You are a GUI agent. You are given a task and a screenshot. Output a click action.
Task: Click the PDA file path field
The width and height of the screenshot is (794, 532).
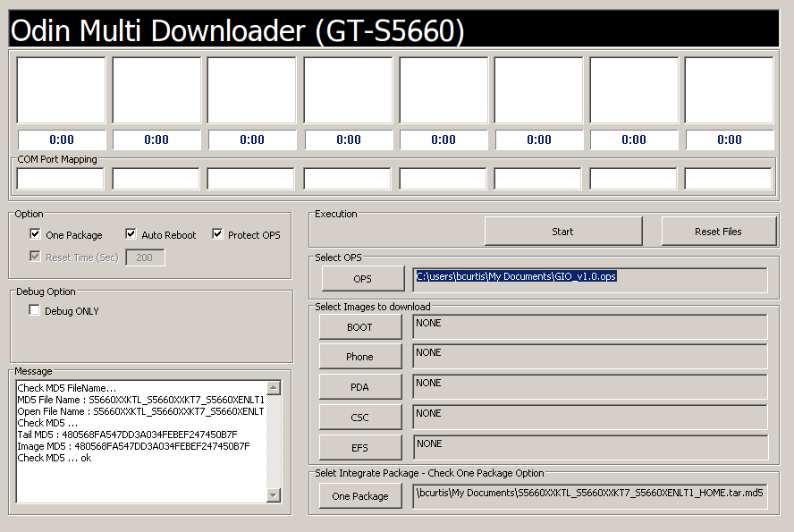coord(590,386)
